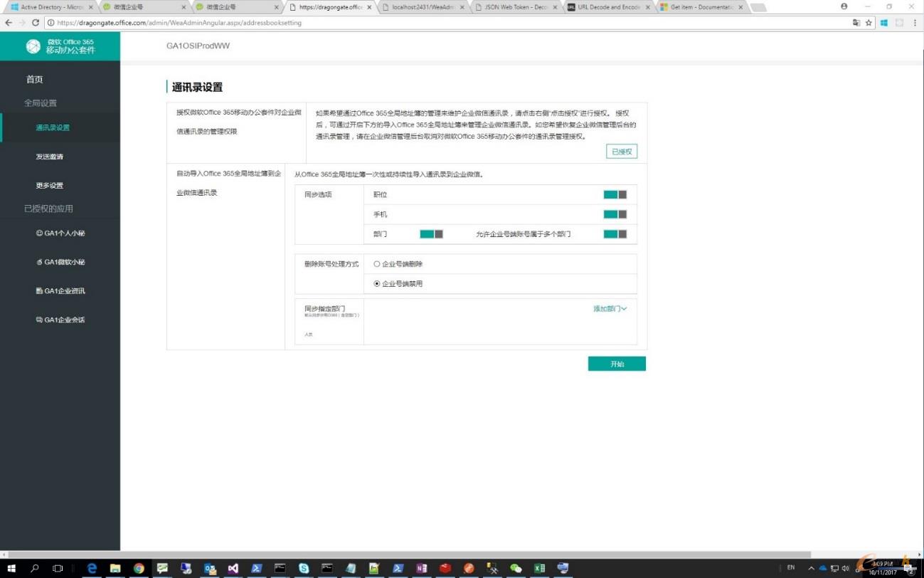Screen dimensions: 924x578
Task: Open 发送邀请 in the sidebar
Action: click(x=50, y=157)
